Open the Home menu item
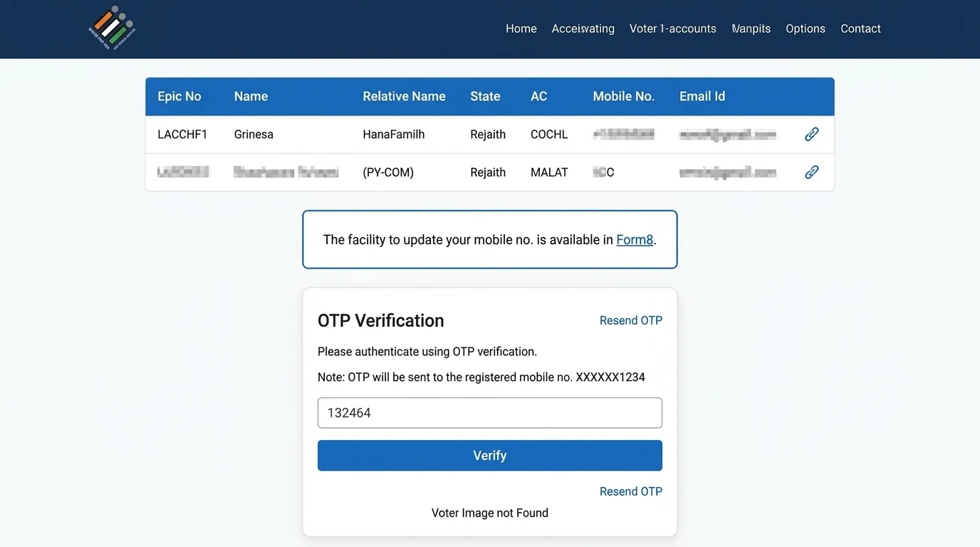Image resolution: width=980 pixels, height=547 pixels. (521, 28)
